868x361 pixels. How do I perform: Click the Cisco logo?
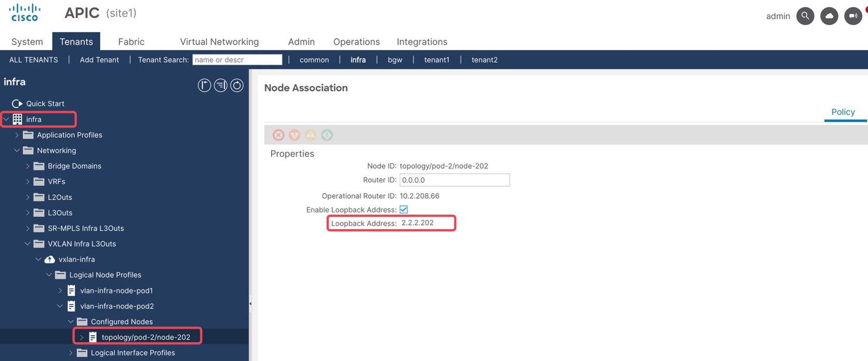24,12
